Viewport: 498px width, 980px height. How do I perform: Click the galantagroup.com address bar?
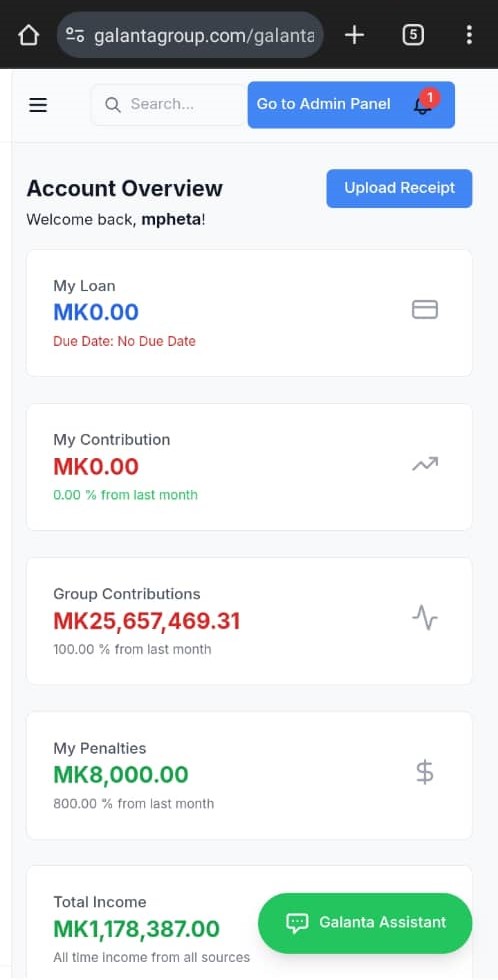point(190,36)
